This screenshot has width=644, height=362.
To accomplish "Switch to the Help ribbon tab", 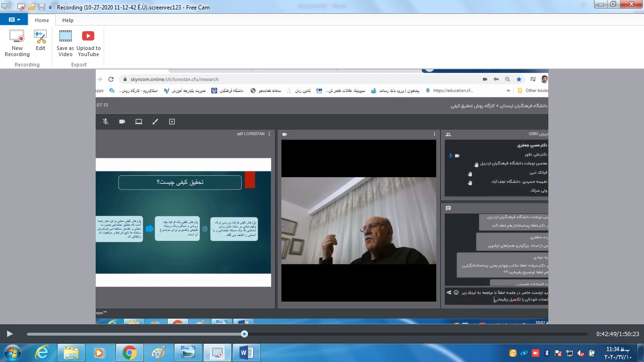I will tap(68, 20).
